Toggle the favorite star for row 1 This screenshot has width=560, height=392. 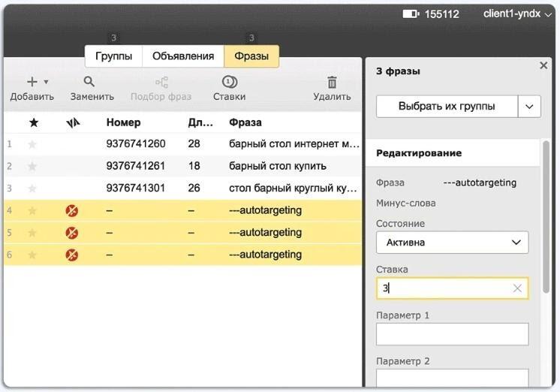32,144
